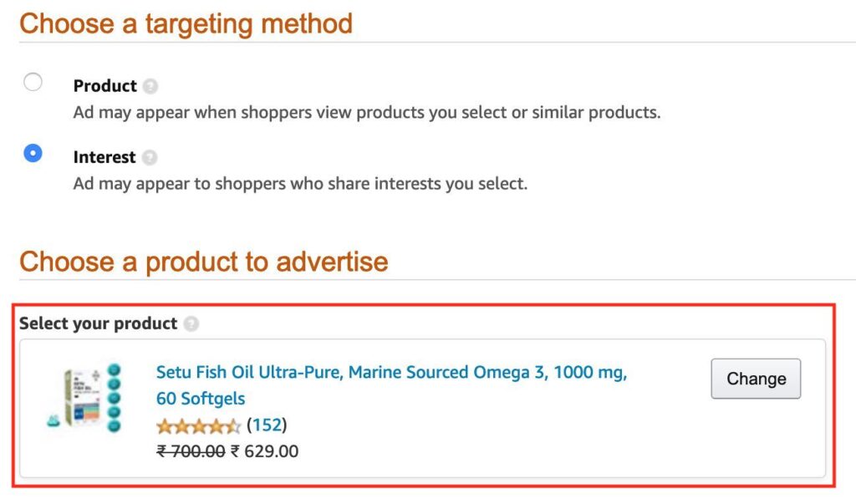Click the help icon next to Interest
Screen dimensions: 856x504
click(150, 157)
